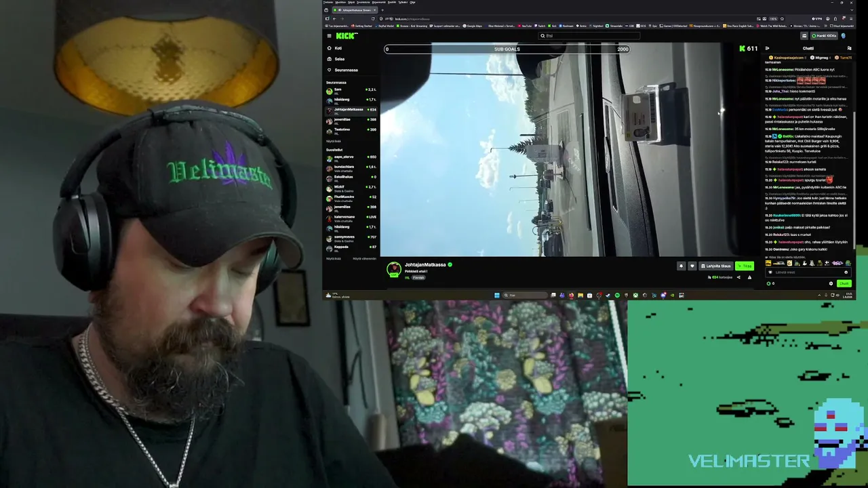
Task: Open the Twitch bookmark
Action: (541, 26)
